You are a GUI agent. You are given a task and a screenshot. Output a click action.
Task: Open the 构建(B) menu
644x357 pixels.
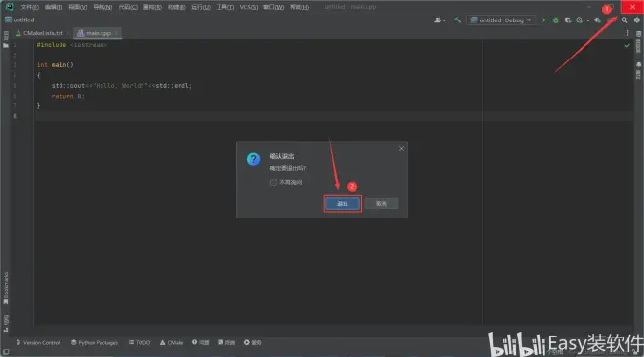(x=177, y=7)
